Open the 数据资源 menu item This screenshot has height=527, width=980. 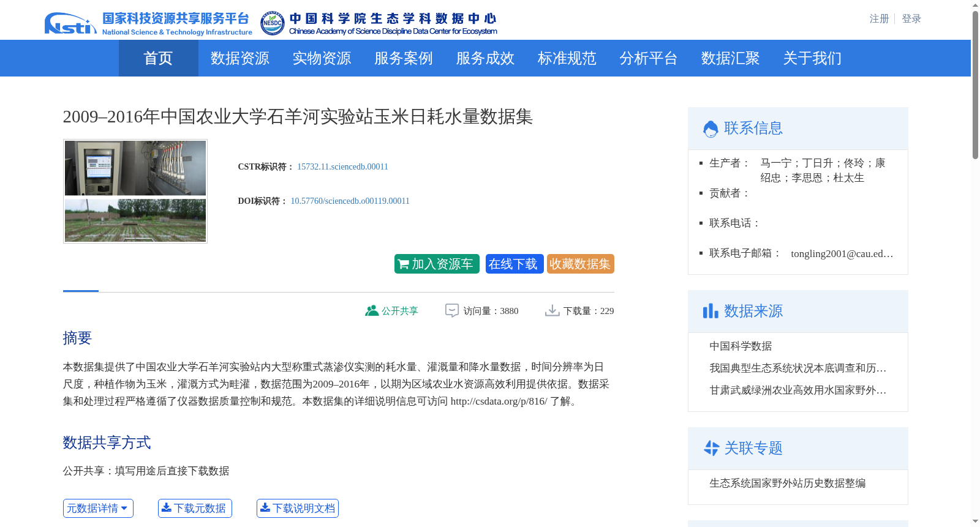click(x=240, y=58)
